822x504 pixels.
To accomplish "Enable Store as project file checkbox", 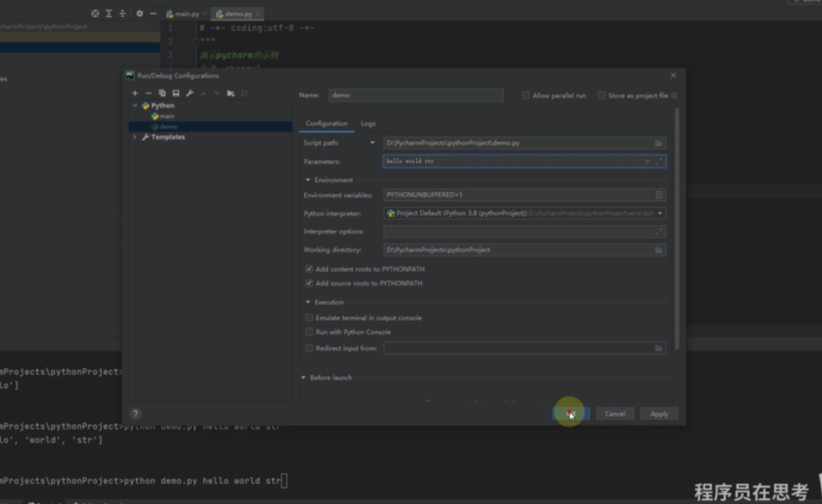I will (601, 95).
